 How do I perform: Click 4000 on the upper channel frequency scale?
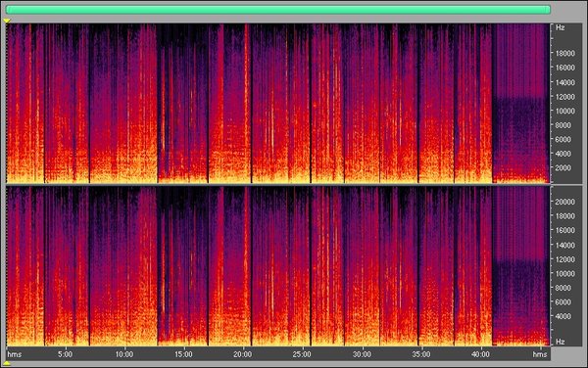pyautogui.click(x=563, y=154)
